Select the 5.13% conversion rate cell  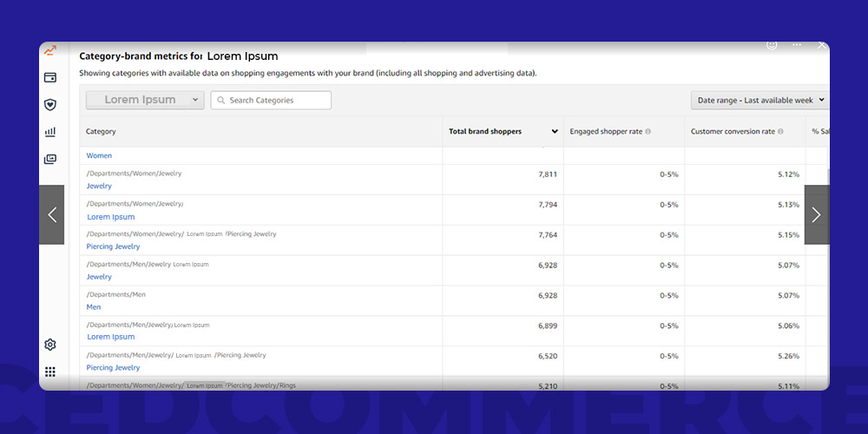coord(788,205)
